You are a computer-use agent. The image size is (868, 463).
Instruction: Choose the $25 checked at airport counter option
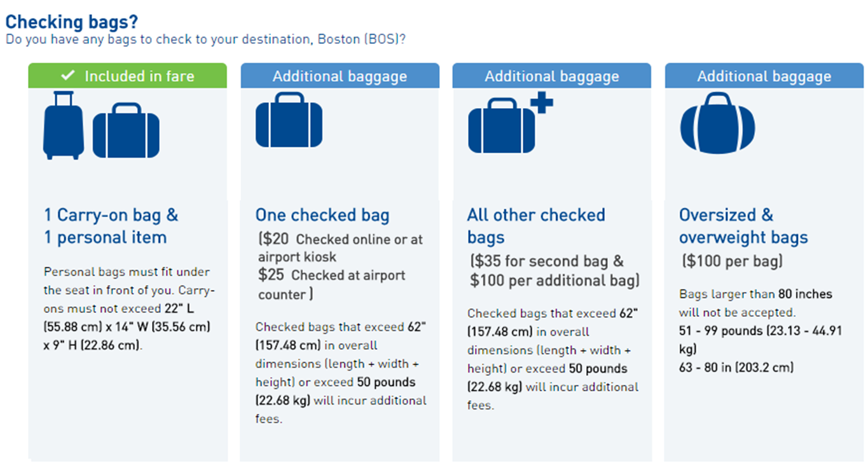tap(332, 284)
